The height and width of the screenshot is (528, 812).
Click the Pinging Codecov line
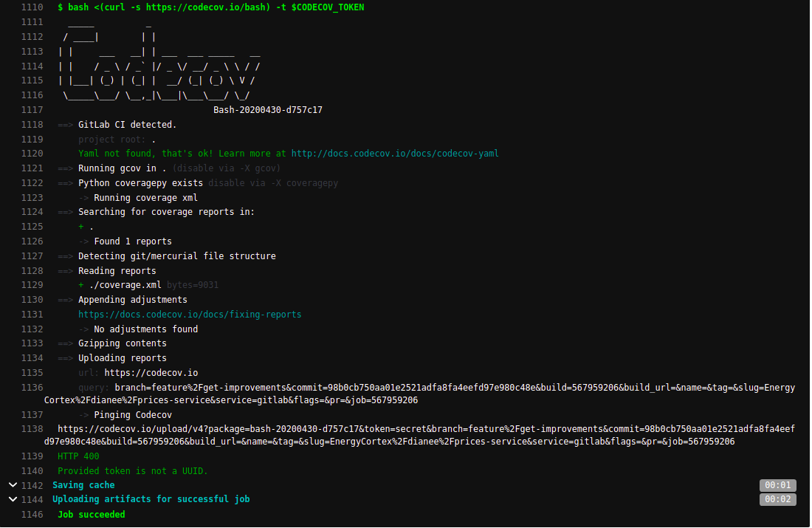click(133, 415)
